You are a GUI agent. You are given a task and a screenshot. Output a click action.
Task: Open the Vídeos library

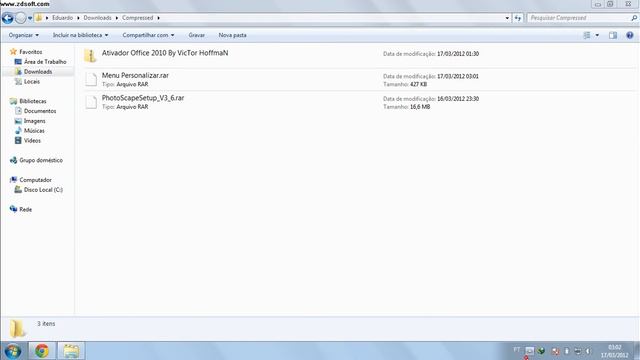(32, 140)
